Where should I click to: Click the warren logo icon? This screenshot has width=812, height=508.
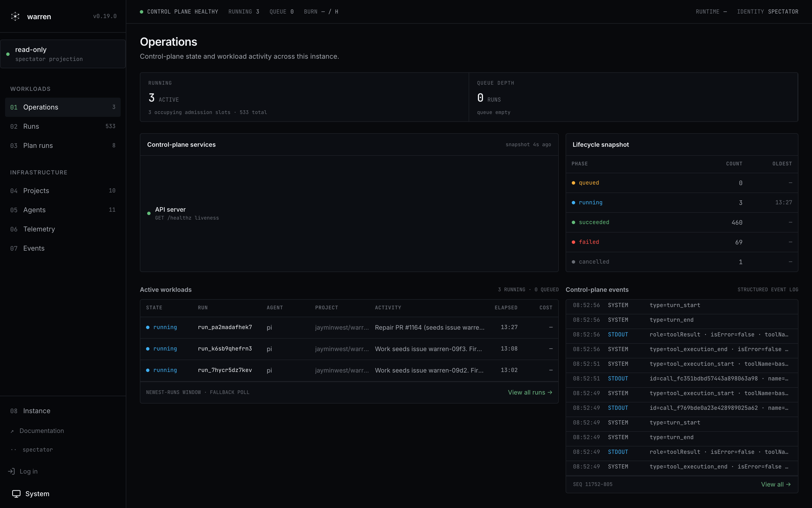[16, 16]
